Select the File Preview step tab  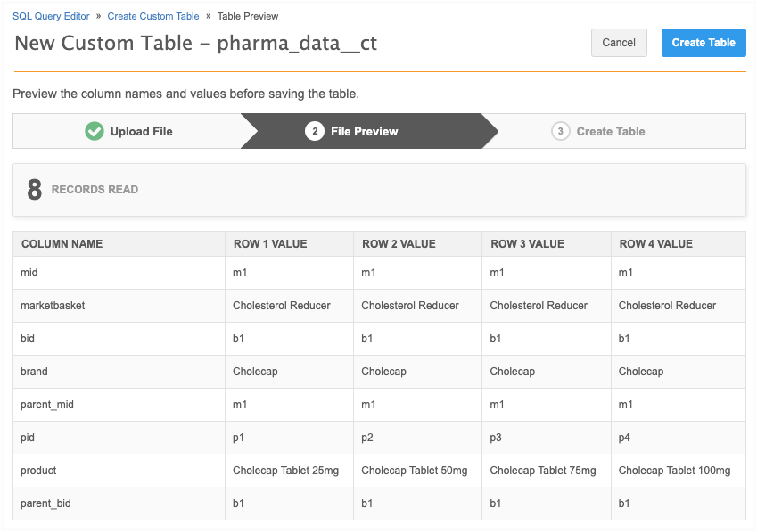(x=364, y=132)
